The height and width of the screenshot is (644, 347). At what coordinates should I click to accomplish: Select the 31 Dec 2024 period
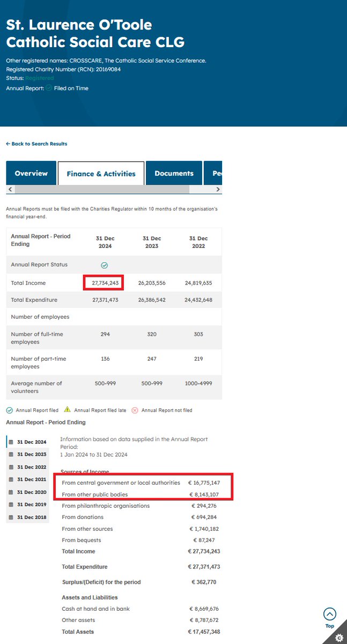pos(27,442)
